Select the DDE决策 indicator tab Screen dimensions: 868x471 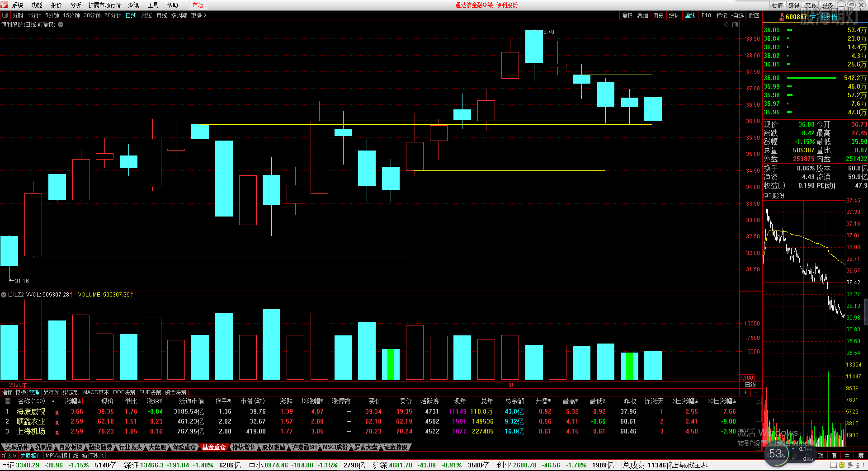[x=124, y=392]
